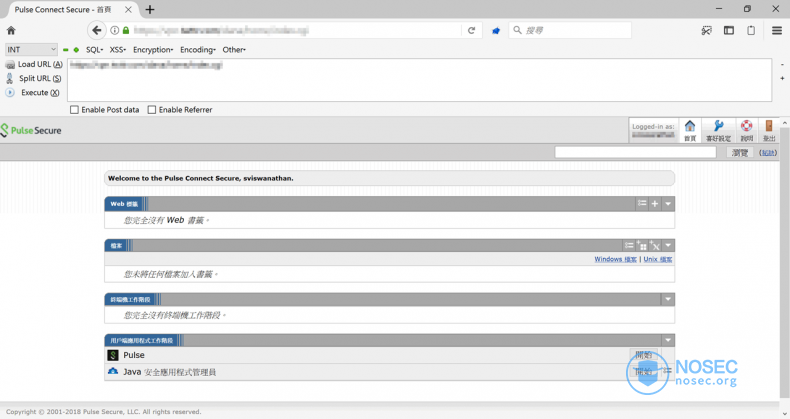Run Execute in HackBar

33,93
